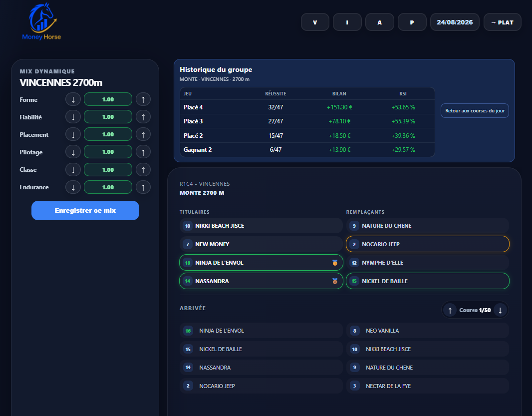Click the Money Horse logo
The height and width of the screenshot is (416, 532).
pyautogui.click(x=42, y=22)
